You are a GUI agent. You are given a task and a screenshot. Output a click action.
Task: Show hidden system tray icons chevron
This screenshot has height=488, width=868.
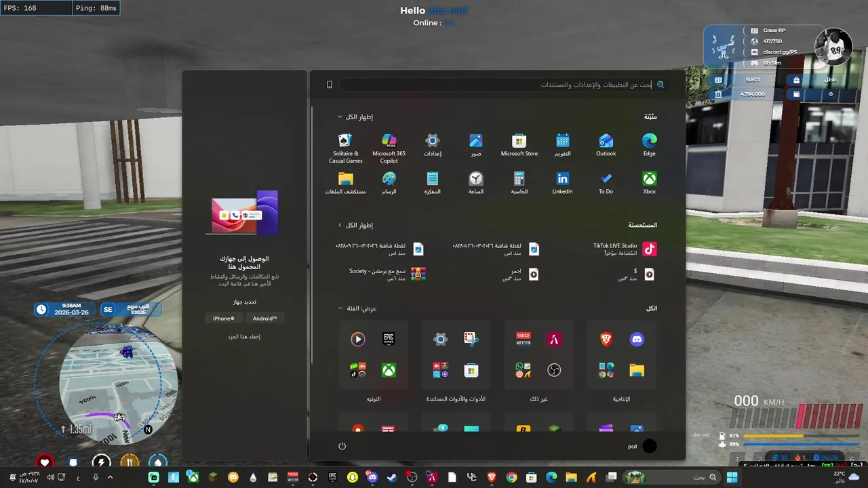[x=110, y=478]
